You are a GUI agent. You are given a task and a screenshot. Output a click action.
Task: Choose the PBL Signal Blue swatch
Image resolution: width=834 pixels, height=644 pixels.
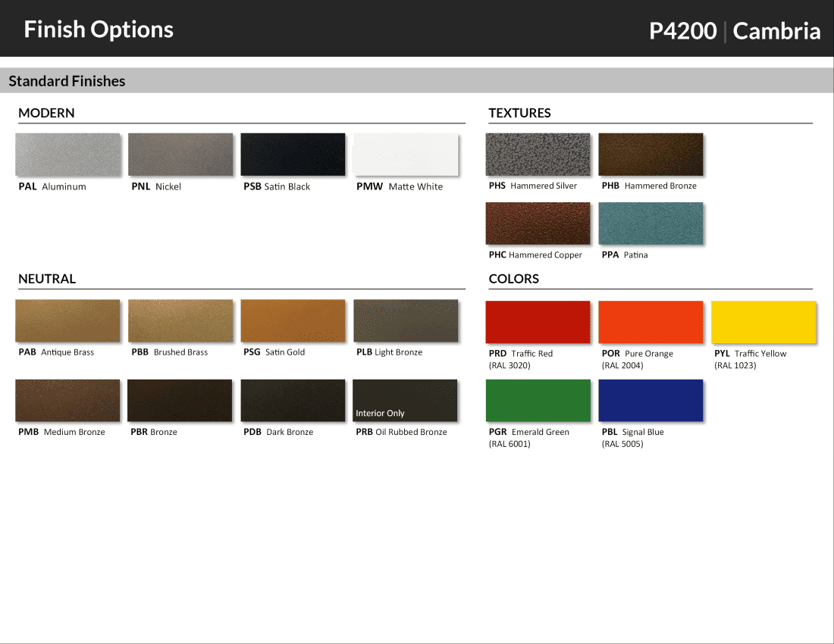pyautogui.click(x=651, y=399)
